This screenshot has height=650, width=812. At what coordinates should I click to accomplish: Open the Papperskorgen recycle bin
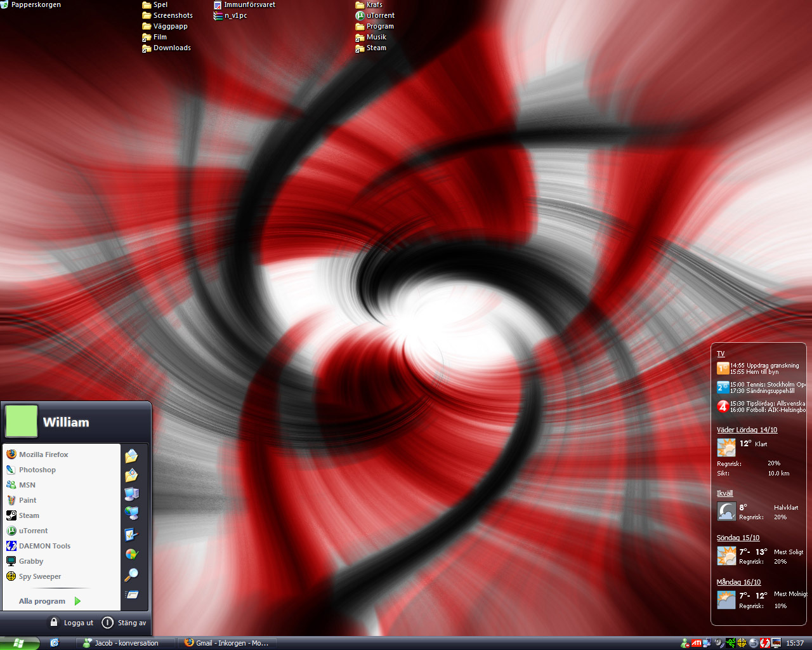[x=31, y=4]
